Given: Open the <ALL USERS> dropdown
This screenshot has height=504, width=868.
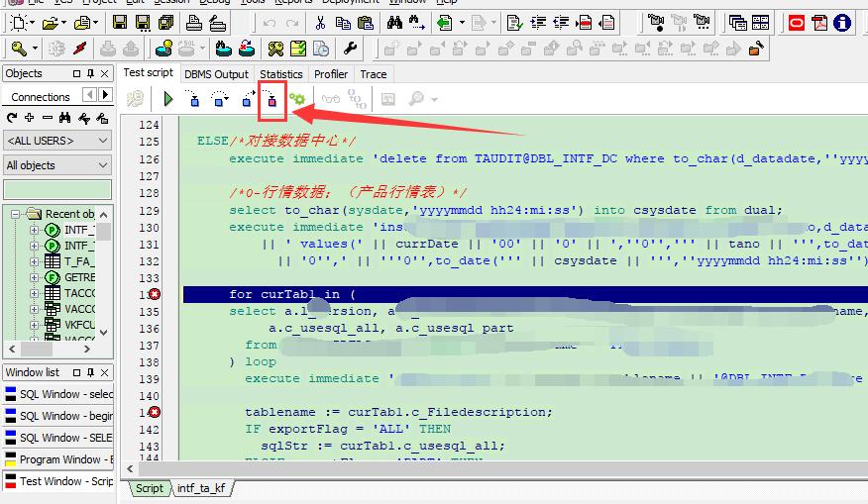Looking at the screenshot, I should pyautogui.click(x=57, y=141).
